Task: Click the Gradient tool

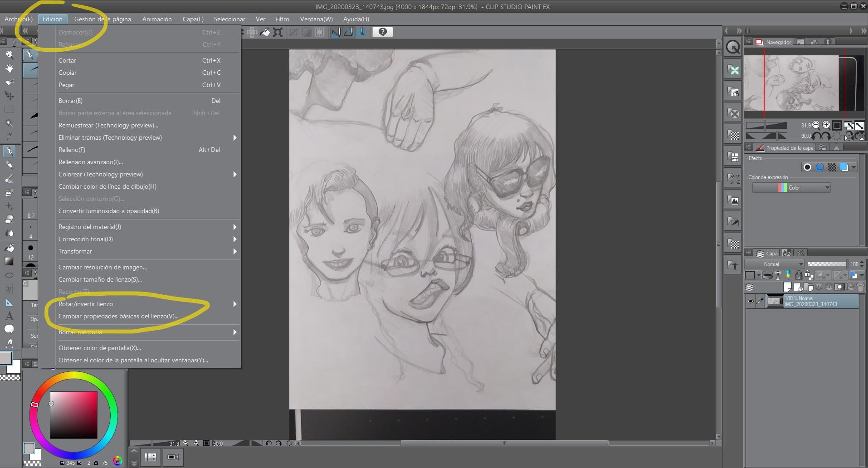Action: [x=9, y=261]
